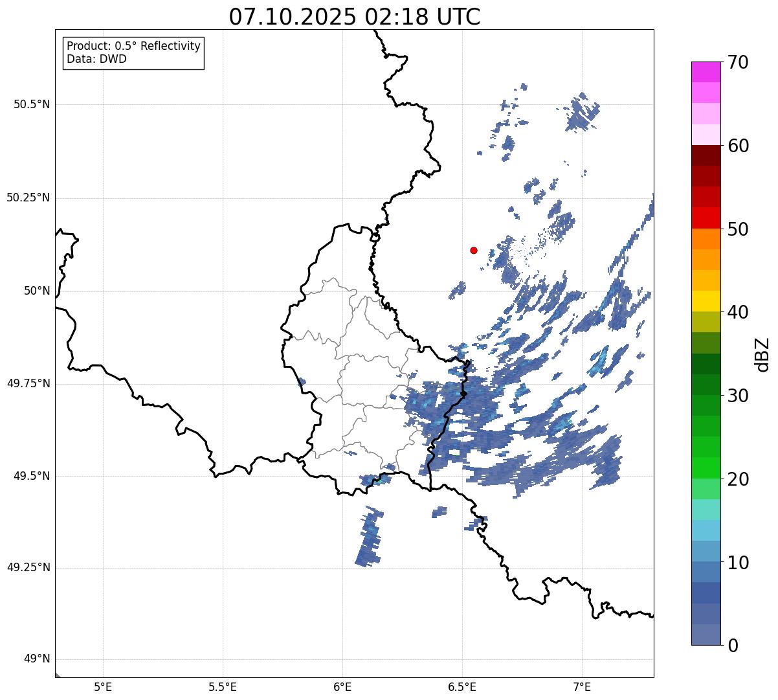Click the colorbar tick label 10
This screenshot has width=778, height=700.
738,563
